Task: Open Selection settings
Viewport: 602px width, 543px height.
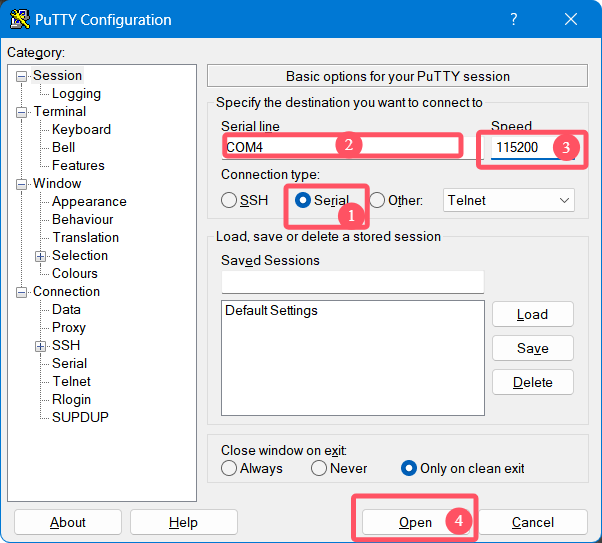Action: coord(80,255)
